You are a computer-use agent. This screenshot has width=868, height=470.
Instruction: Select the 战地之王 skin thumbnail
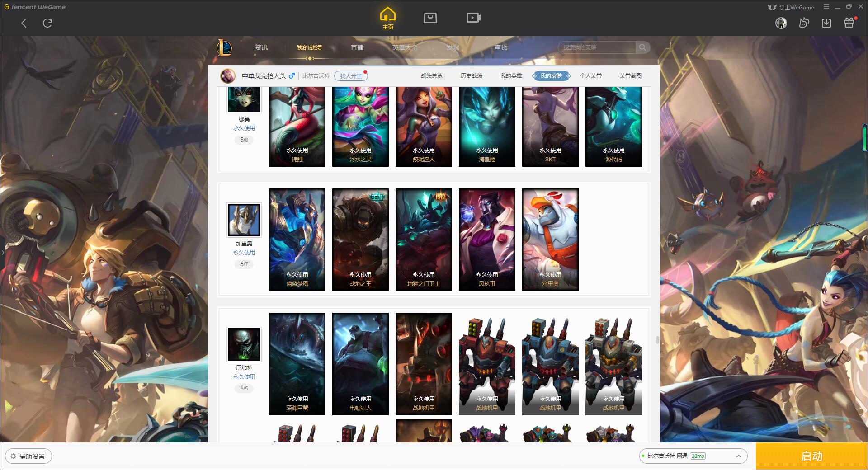click(x=360, y=240)
